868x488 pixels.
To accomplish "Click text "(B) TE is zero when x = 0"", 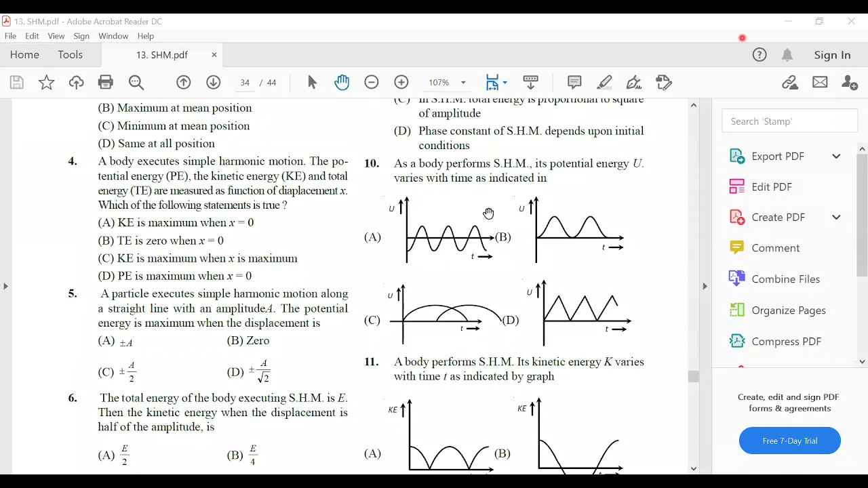I will coord(161,241).
